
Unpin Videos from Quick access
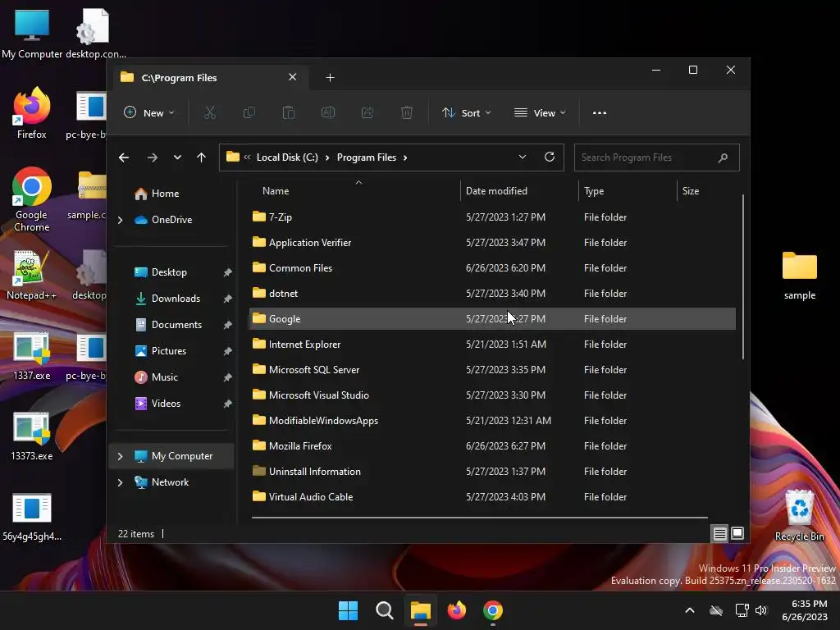[227, 404]
